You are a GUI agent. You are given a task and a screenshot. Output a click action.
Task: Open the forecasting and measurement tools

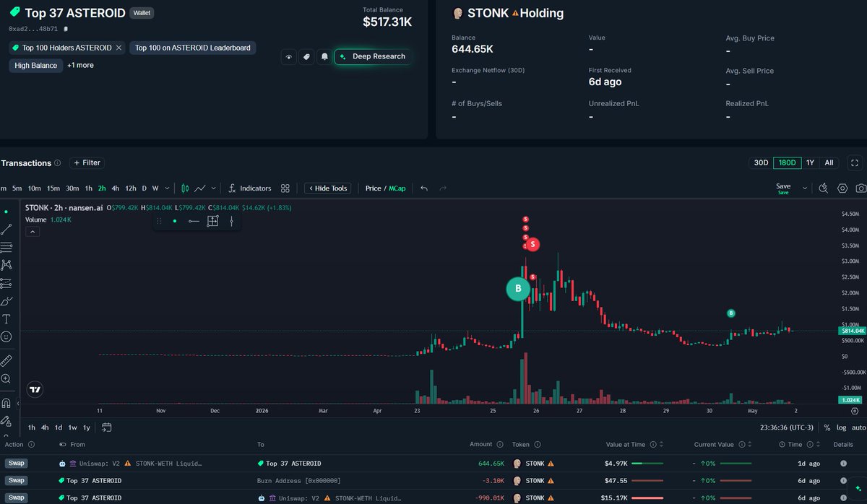[x=7, y=283]
